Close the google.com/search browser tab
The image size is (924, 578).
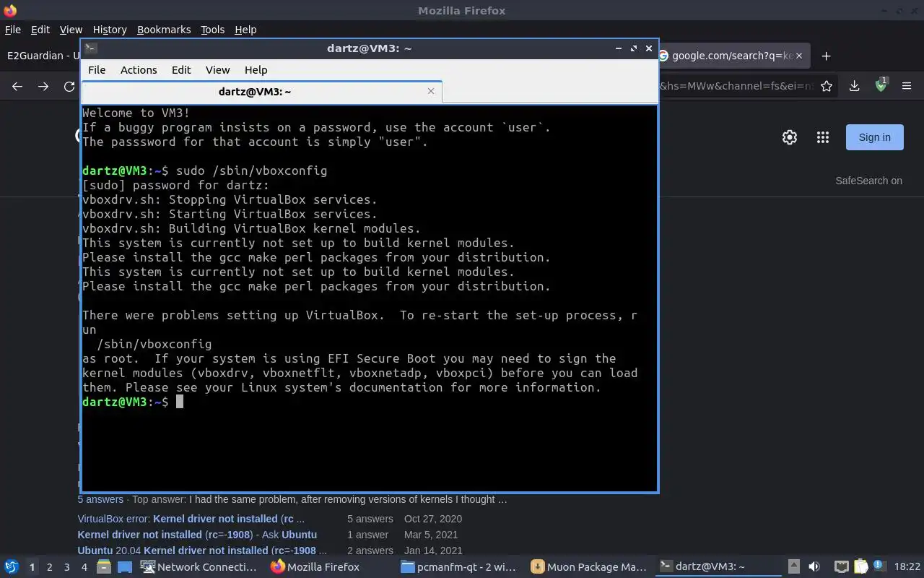click(801, 56)
